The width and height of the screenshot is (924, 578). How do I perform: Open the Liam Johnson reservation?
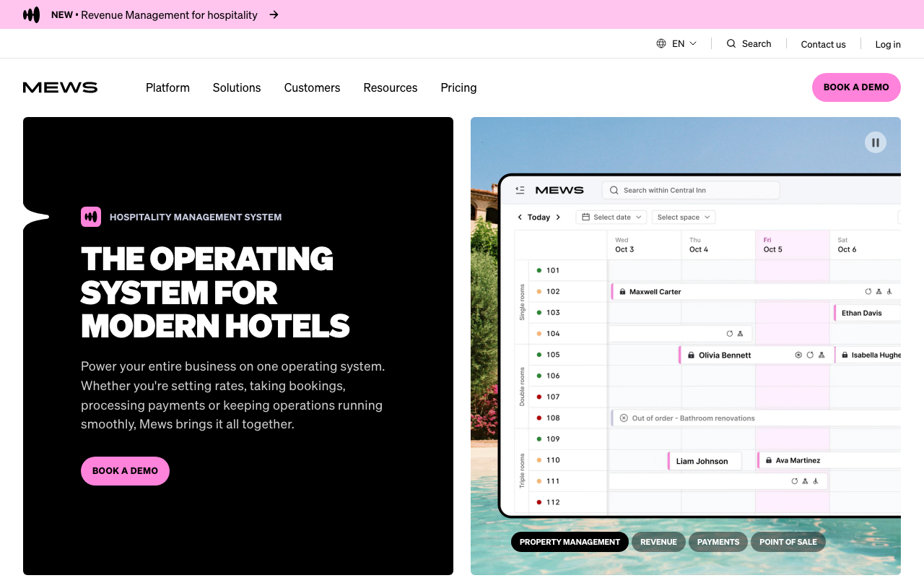tap(704, 461)
